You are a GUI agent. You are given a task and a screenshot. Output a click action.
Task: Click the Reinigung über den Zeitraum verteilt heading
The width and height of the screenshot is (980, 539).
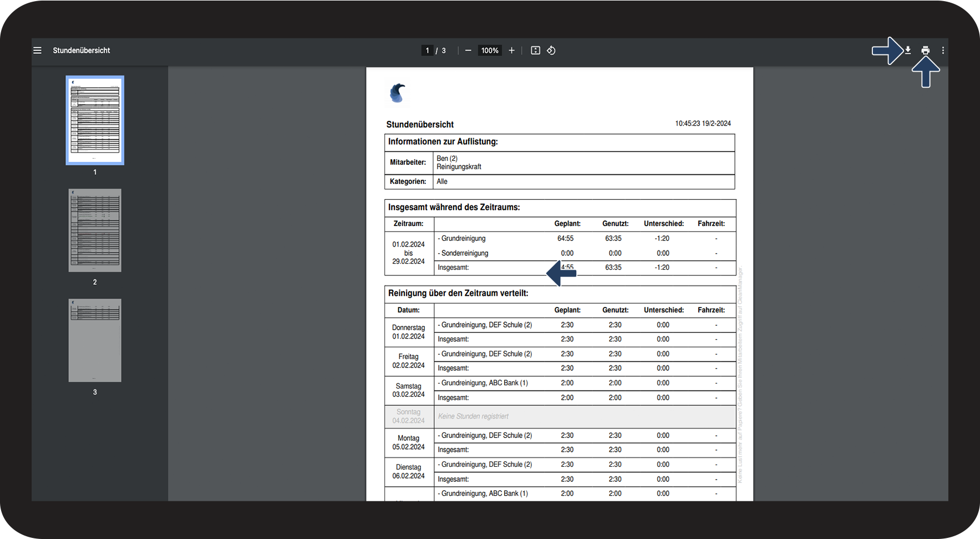click(458, 293)
